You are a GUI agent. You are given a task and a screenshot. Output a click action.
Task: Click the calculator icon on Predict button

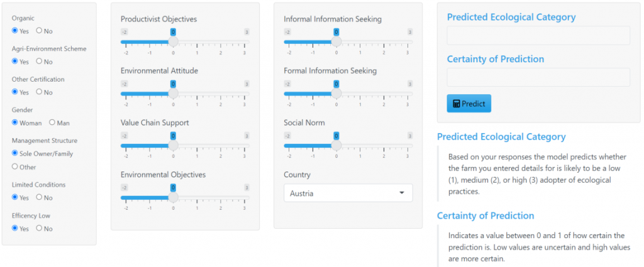[x=457, y=104]
